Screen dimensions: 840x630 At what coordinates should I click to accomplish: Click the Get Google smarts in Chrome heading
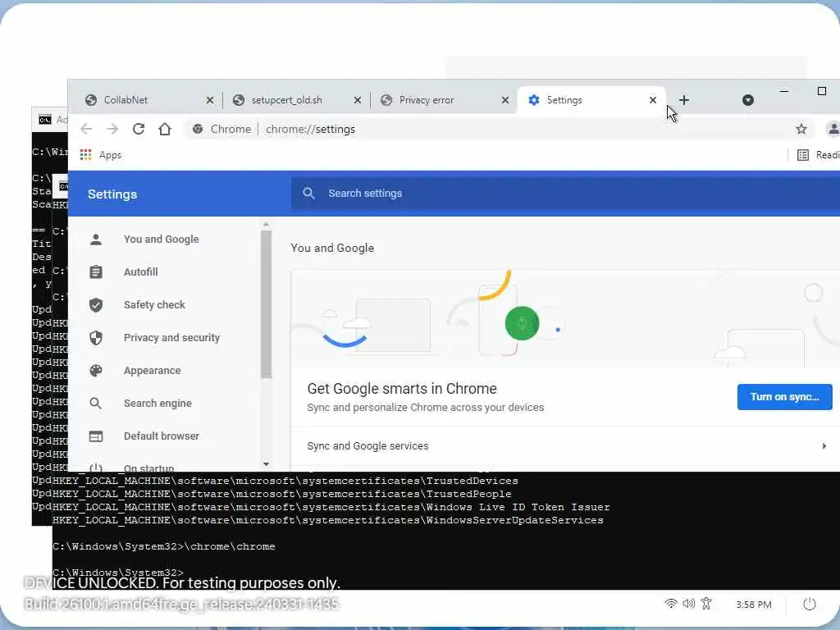coord(402,388)
